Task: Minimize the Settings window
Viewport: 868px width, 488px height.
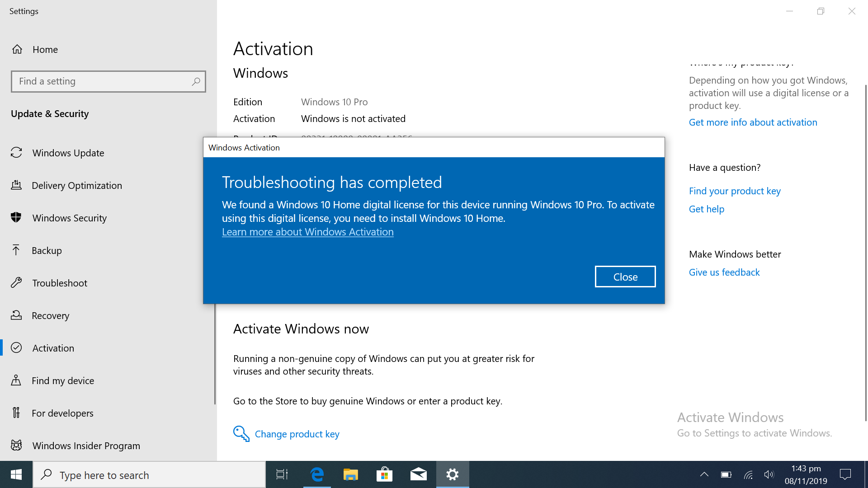Action: [x=789, y=11]
